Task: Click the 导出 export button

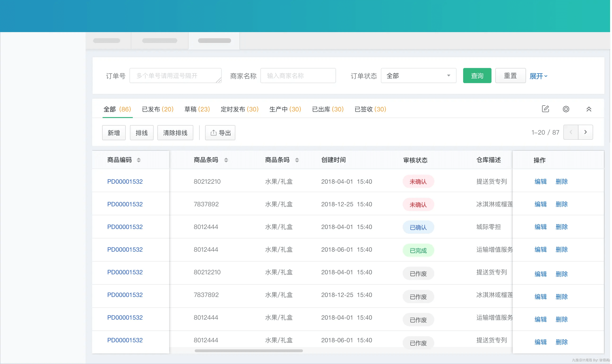Action: tap(220, 133)
